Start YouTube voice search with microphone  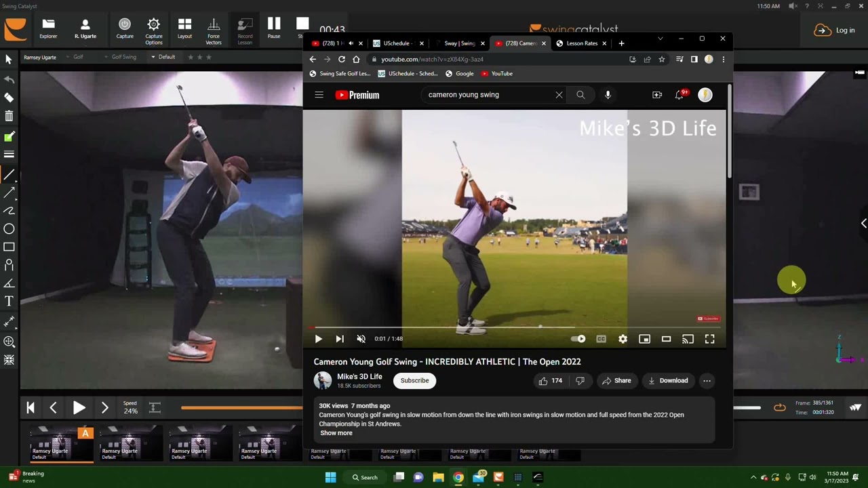point(608,95)
